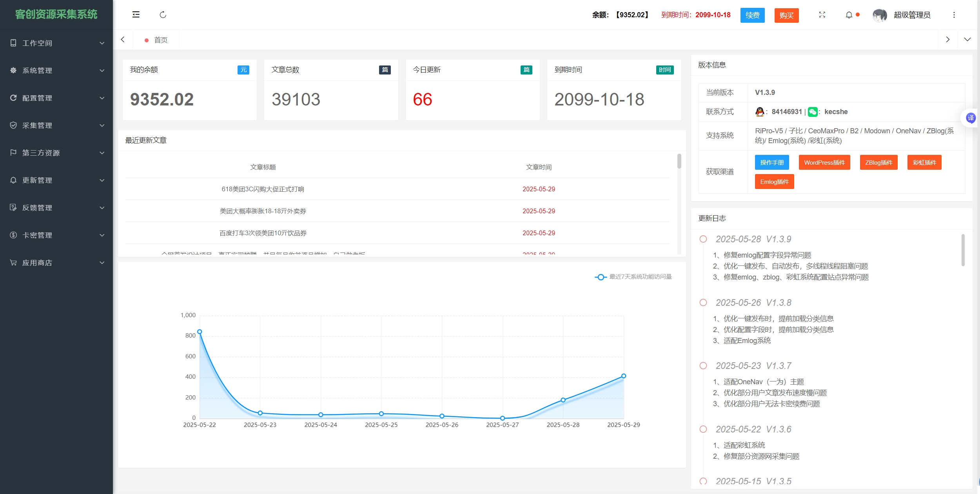The width and height of the screenshot is (980, 494).
Task: Open the three-dot more options menu
Action: pyautogui.click(x=954, y=15)
